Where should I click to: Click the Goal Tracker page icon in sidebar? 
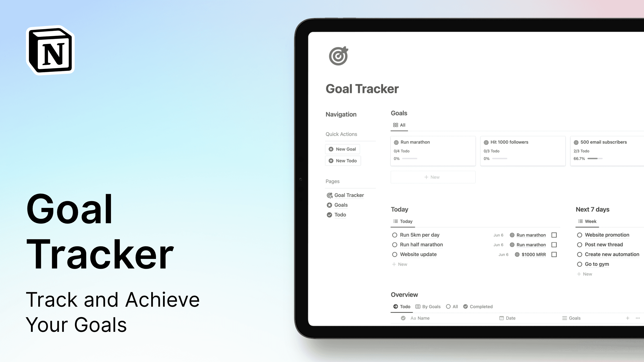[x=329, y=195]
